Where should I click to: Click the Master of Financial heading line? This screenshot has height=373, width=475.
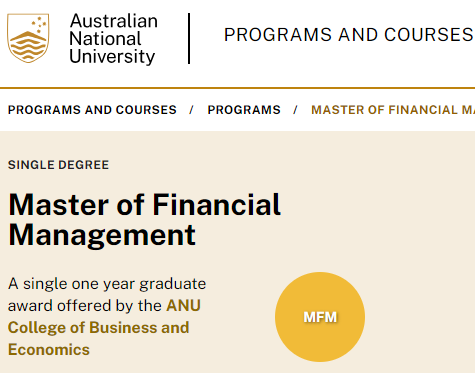(144, 204)
